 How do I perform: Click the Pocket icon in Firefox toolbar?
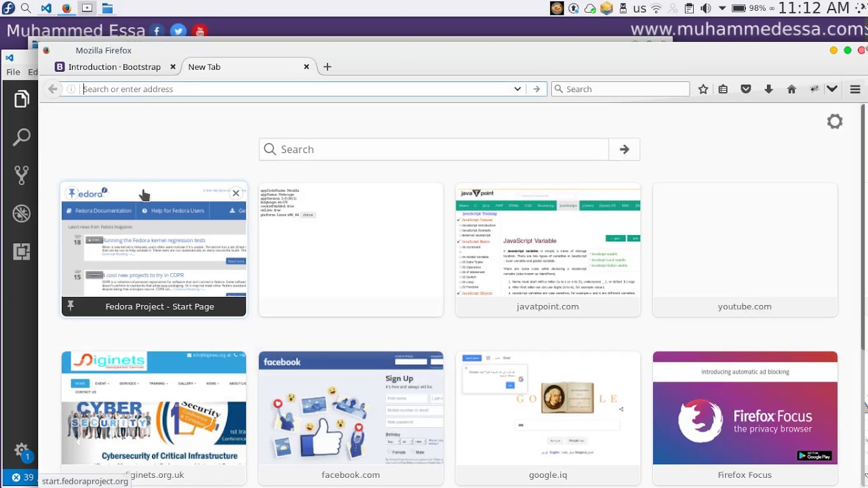coord(746,89)
